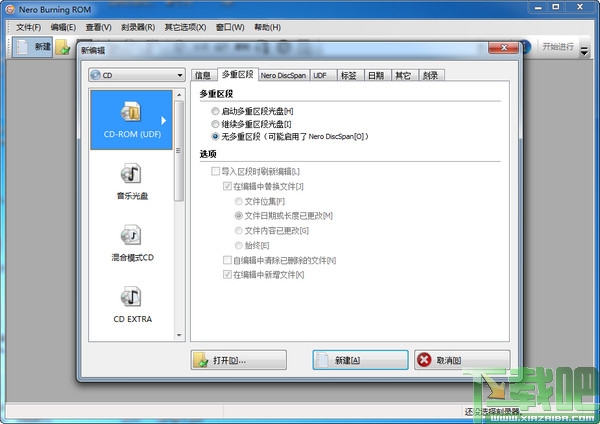Screen dimensions: 600x424
Task: Switch to the 日期 tab
Action: pyautogui.click(x=376, y=75)
